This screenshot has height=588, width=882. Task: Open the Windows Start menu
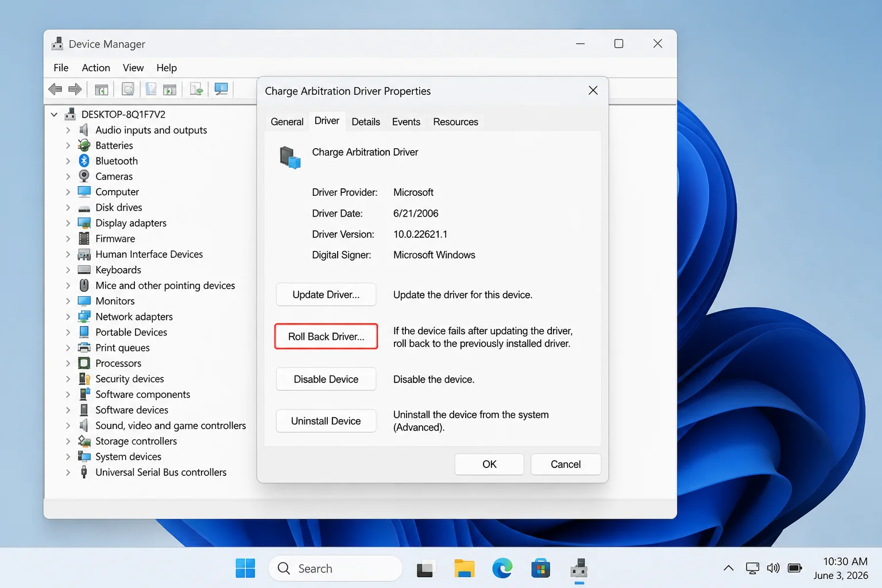click(245, 568)
